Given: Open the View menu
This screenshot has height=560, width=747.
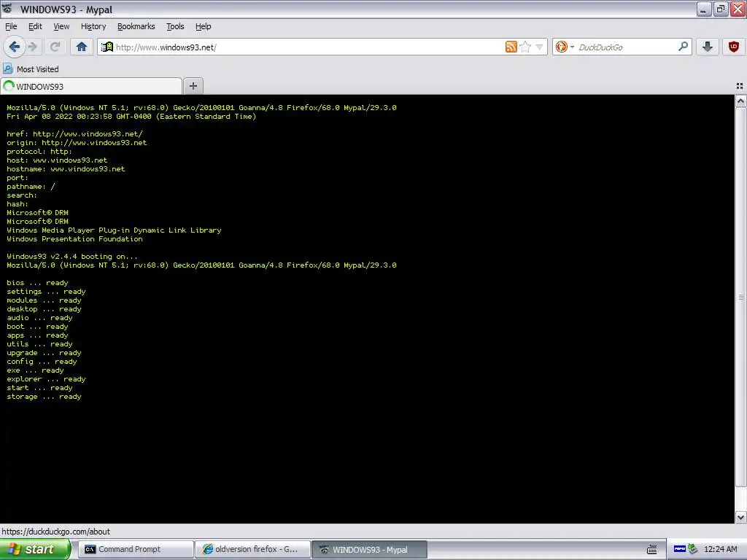Looking at the screenshot, I should 61,26.
